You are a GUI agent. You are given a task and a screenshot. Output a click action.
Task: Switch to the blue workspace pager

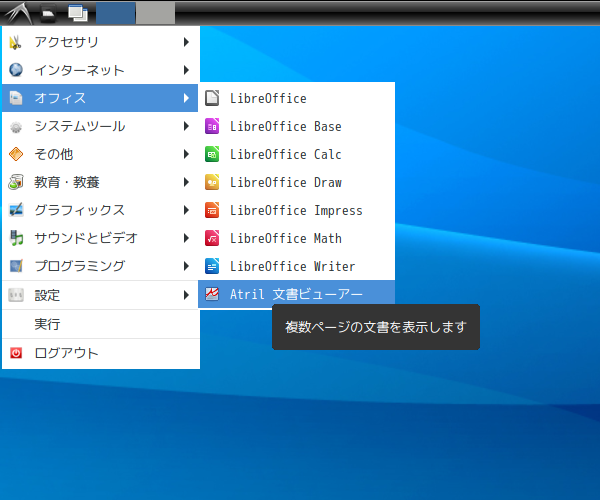(116, 13)
